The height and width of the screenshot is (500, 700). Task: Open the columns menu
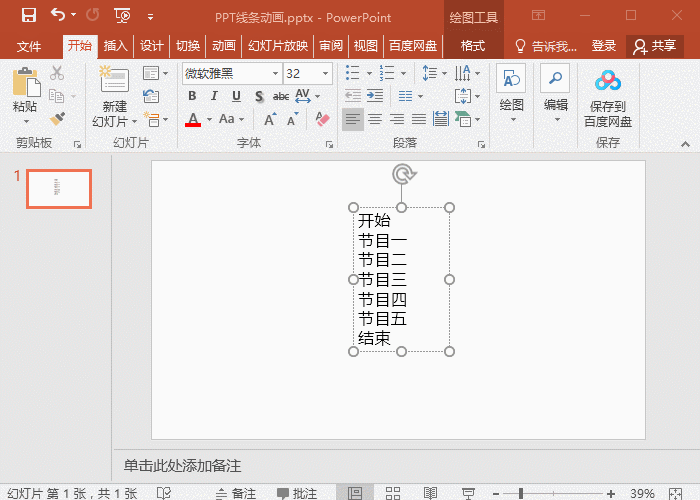[x=410, y=96]
